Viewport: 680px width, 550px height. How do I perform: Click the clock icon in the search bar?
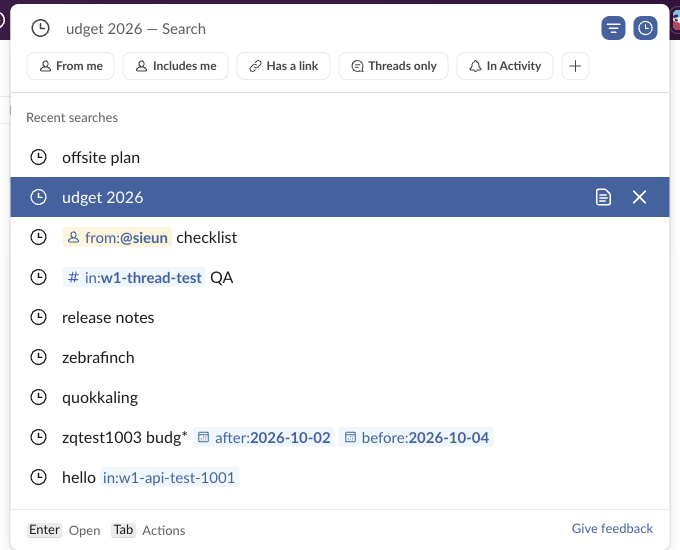click(40, 28)
